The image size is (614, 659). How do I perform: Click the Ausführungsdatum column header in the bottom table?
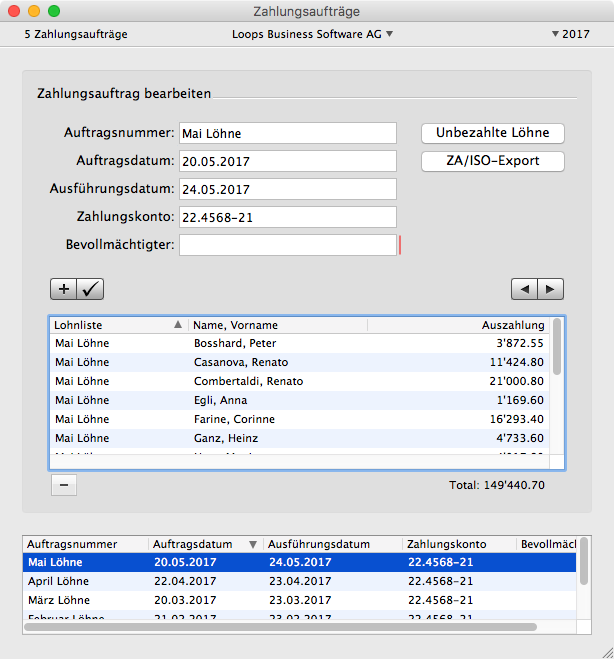pyautogui.click(x=332, y=544)
